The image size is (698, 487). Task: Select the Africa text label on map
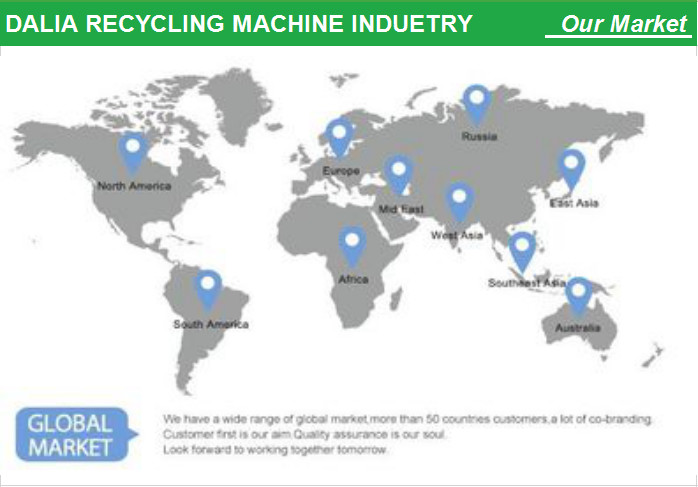pos(353,280)
